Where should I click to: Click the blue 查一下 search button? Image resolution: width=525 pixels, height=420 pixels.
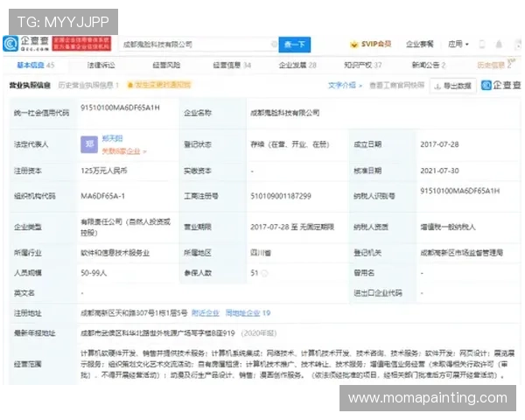click(x=295, y=45)
